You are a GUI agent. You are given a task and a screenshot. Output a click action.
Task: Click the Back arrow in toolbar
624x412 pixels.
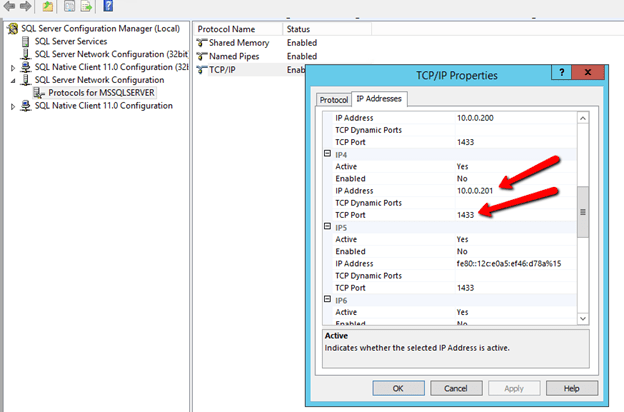[8, 6]
